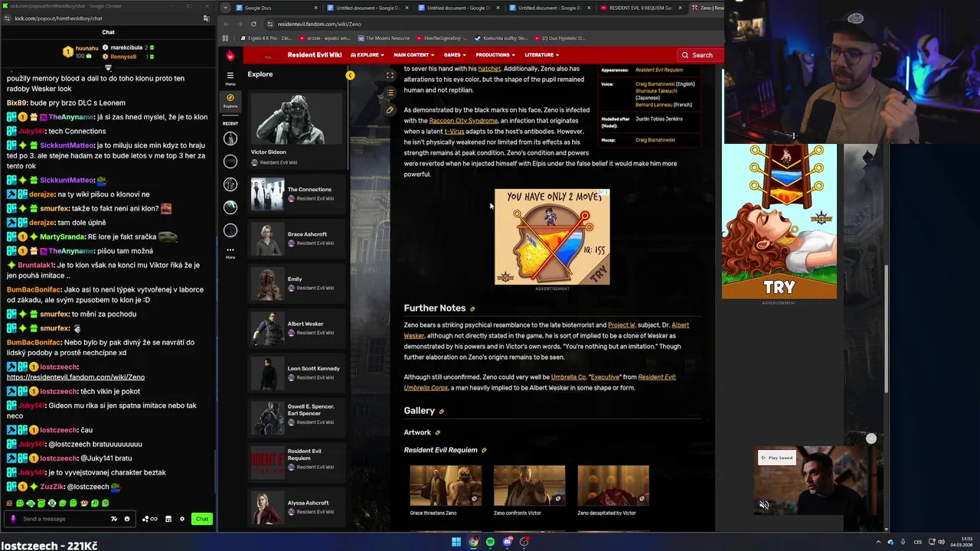Open Leon Scott Kennedy explore entry
This screenshot has width=980, height=551.
coord(296,373)
